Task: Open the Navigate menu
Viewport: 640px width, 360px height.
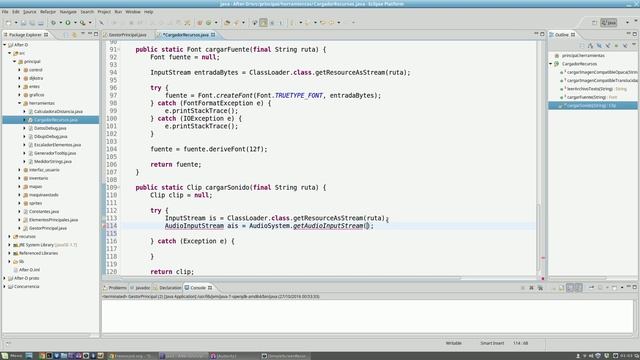Action: (x=68, y=12)
